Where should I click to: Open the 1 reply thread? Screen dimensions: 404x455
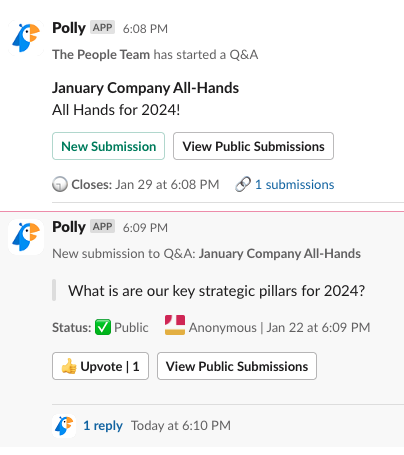[103, 425]
